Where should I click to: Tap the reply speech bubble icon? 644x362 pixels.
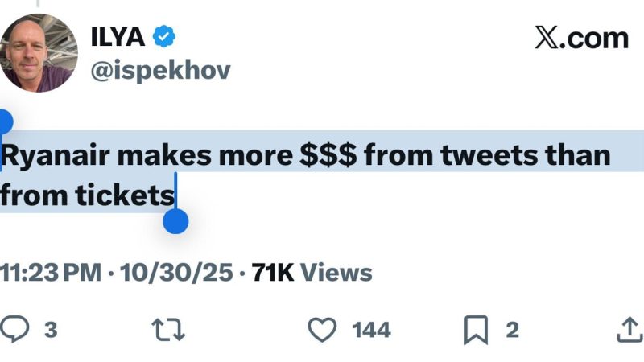[15, 329]
